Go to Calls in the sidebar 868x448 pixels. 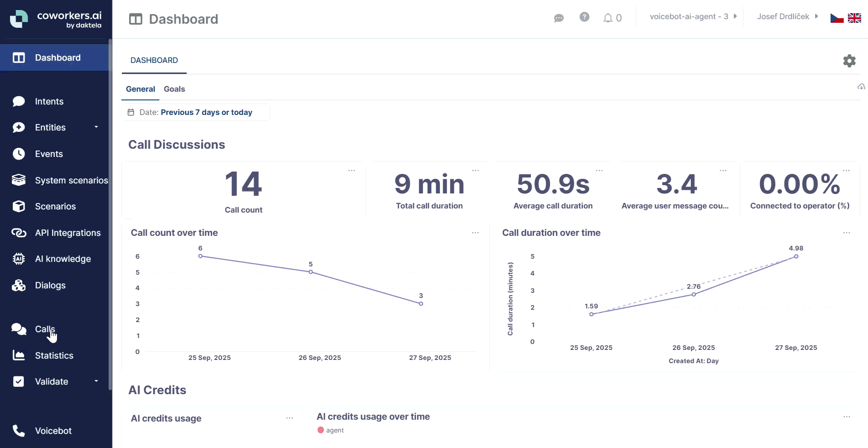(45, 329)
